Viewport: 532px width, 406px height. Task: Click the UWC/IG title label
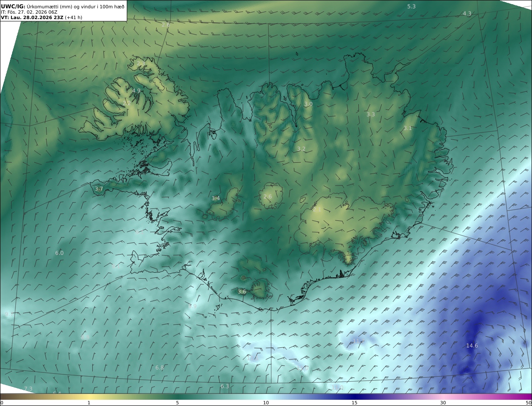point(13,6)
